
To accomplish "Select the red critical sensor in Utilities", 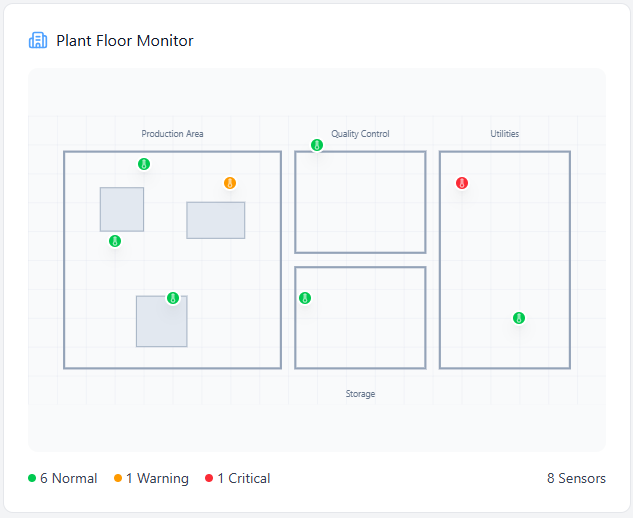I will coord(462,183).
